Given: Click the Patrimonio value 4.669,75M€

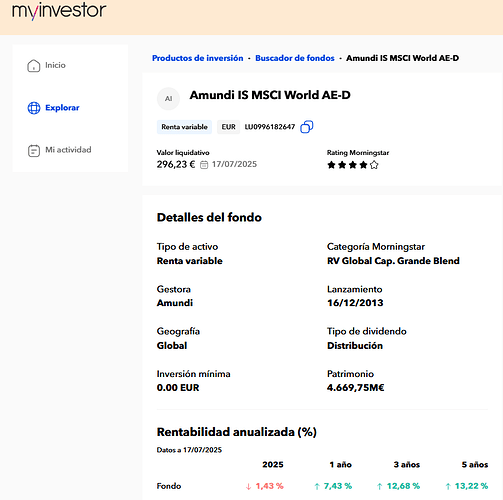Looking at the screenshot, I should tap(356, 388).
